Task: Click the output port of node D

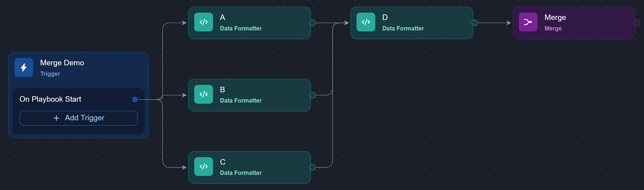Action: [x=474, y=23]
